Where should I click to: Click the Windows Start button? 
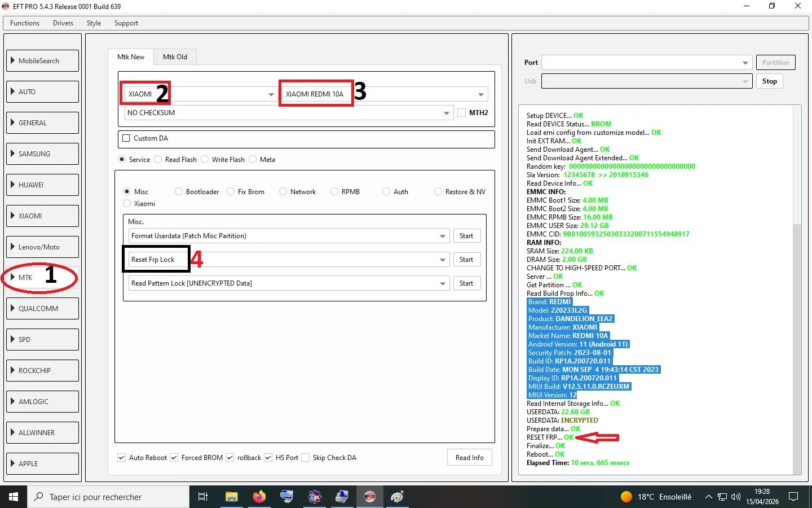pyautogui.click(x=14, y=497)
